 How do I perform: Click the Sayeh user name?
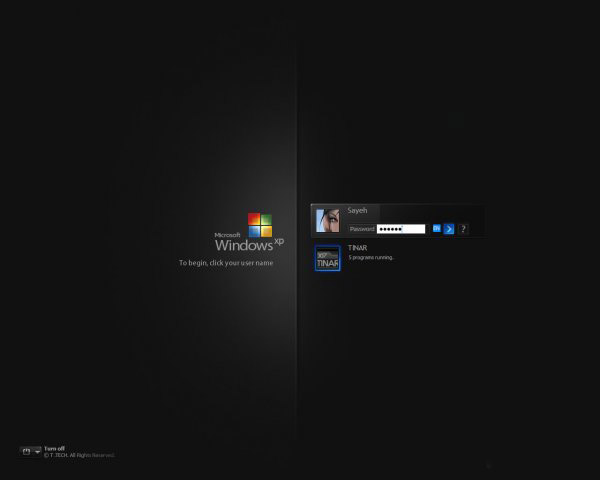point(357,210)
